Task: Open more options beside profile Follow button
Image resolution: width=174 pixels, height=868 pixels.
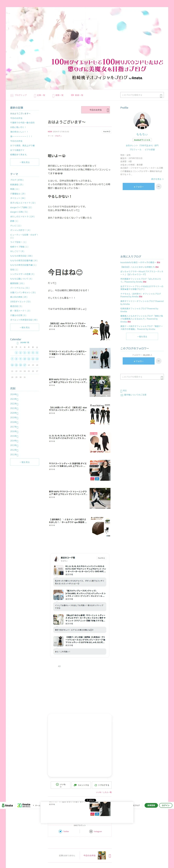Action: [158, 186]
